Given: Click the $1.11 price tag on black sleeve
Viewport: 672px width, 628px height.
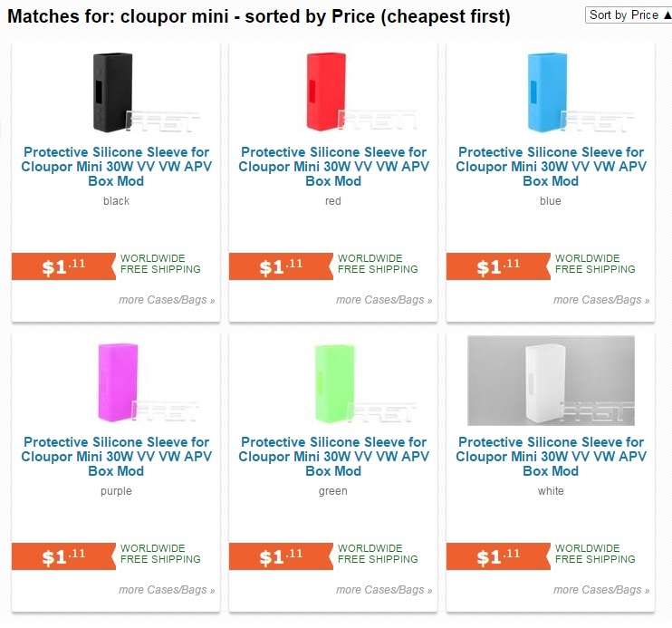Looking at the screenshot, I should [63, 266].
